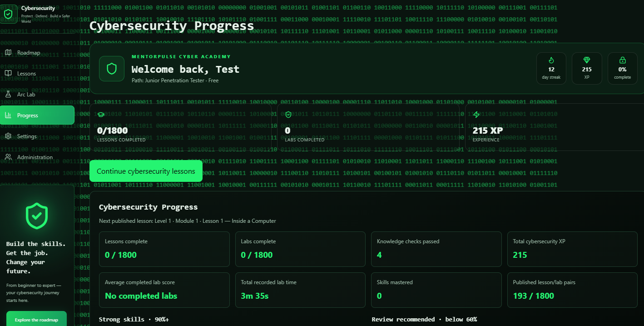This screenshot has height=326, width=644.
Task: Go to Arc Lab section
Action: click(37, 95)
